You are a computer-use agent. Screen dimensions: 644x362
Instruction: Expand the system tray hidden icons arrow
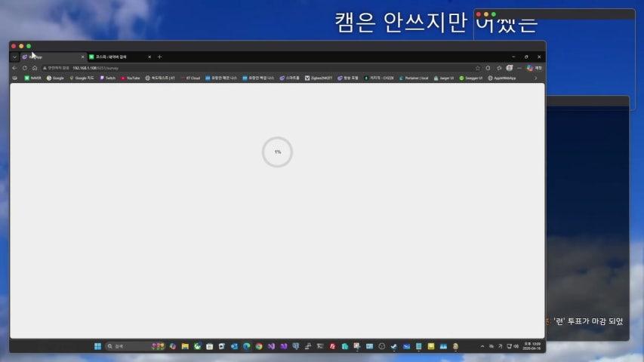tap(482, 346)
